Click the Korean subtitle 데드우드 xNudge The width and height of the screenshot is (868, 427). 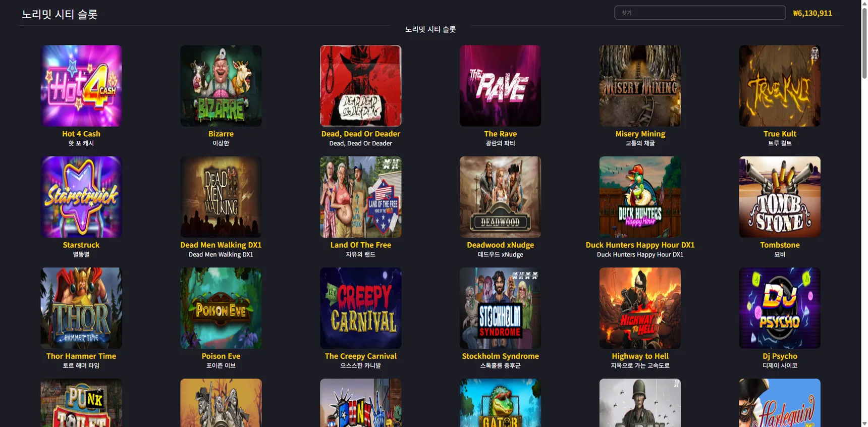tap(500, 254)
